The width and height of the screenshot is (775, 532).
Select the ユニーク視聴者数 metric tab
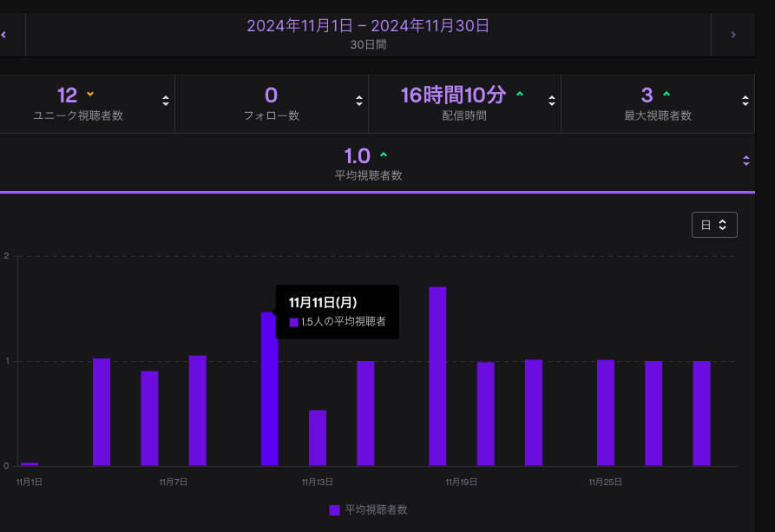(78, 102)
